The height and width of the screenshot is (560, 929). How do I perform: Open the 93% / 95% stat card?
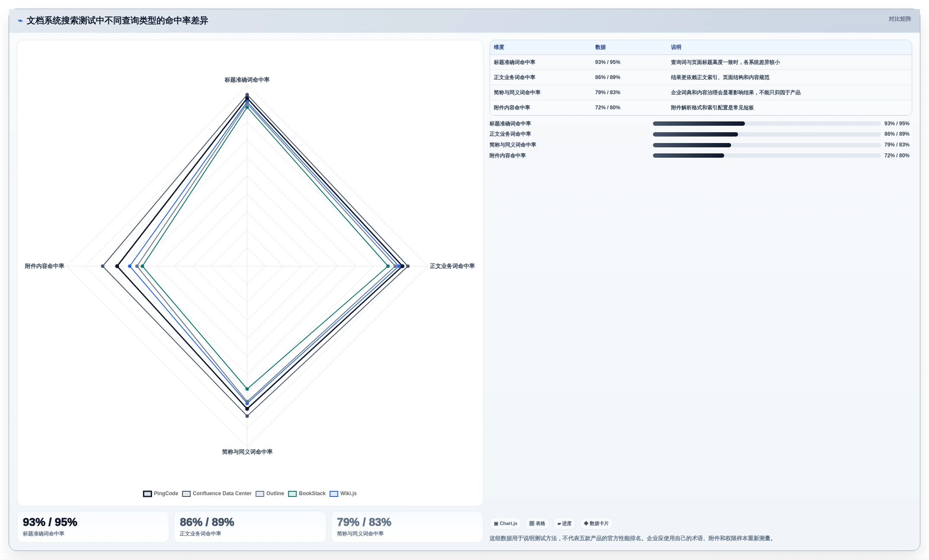point(93,527)
